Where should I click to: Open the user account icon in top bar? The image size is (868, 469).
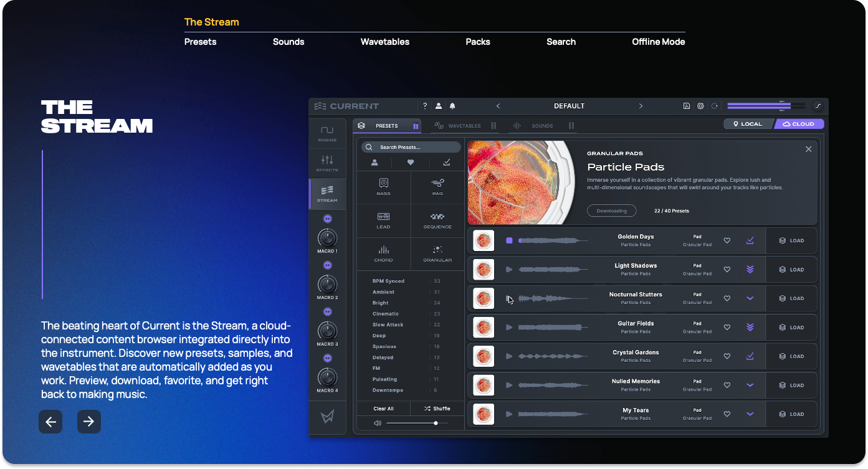(439, 106)
